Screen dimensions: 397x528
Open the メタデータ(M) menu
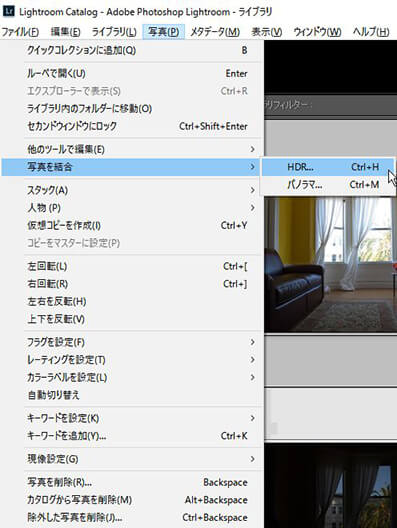click(x=215, y=32)
